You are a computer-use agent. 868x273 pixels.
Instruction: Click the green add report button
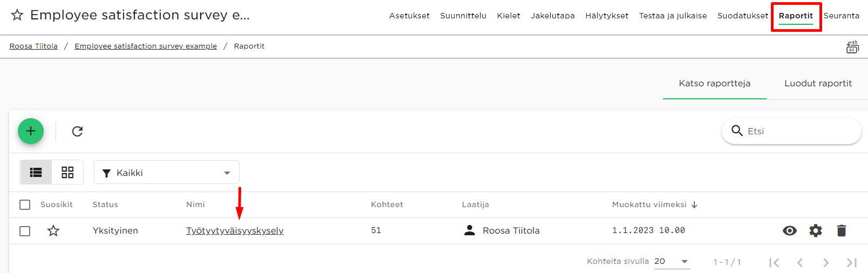[31, 131]
